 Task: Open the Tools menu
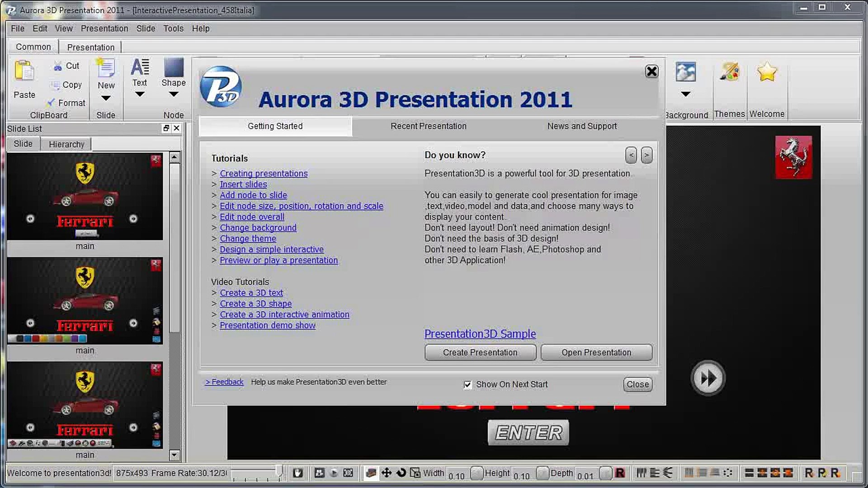click(x=173, y=28)
